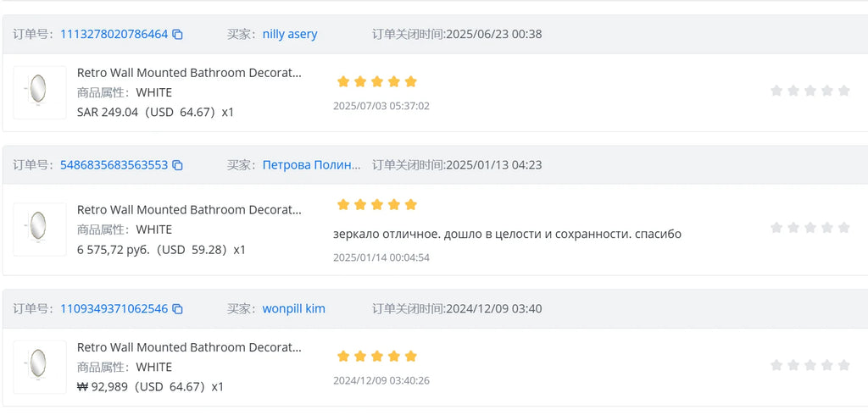The width and height of the screenshot is (868, 415).
Task: Rate Петрова Полин with gray stars
Action: [x=810, y=228]
